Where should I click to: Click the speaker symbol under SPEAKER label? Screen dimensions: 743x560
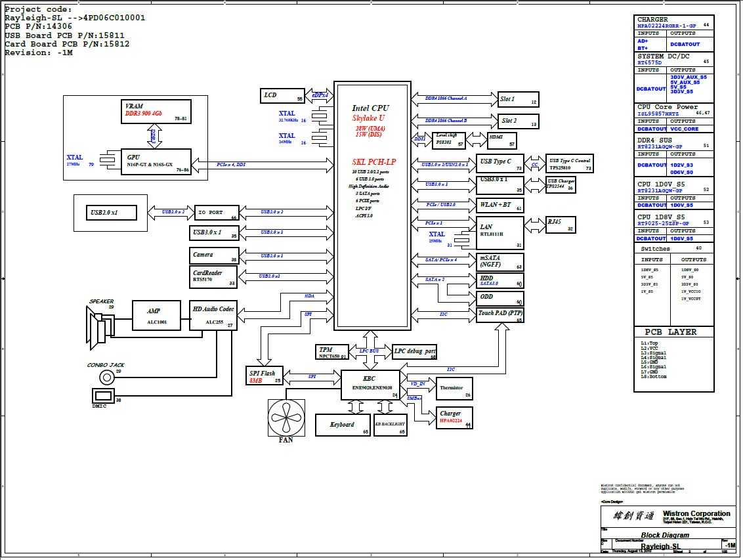click(x=100, y=328)
